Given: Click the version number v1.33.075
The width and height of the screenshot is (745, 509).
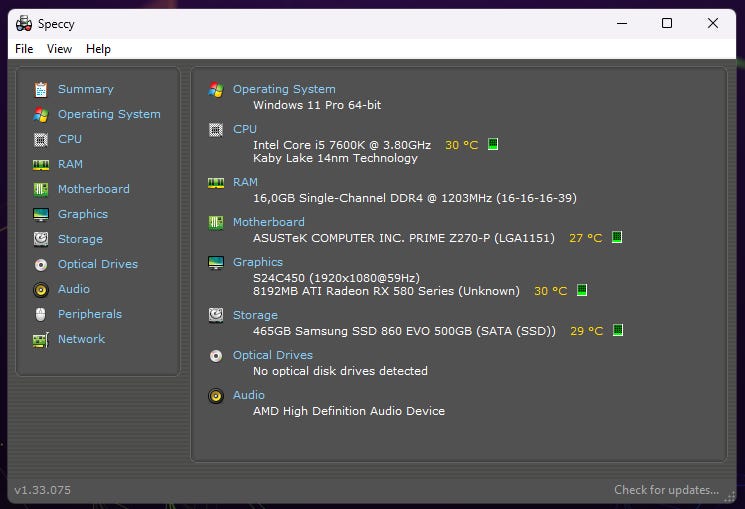Looking at the screenshot, I should pyautogui.click(x=42, y=490).
